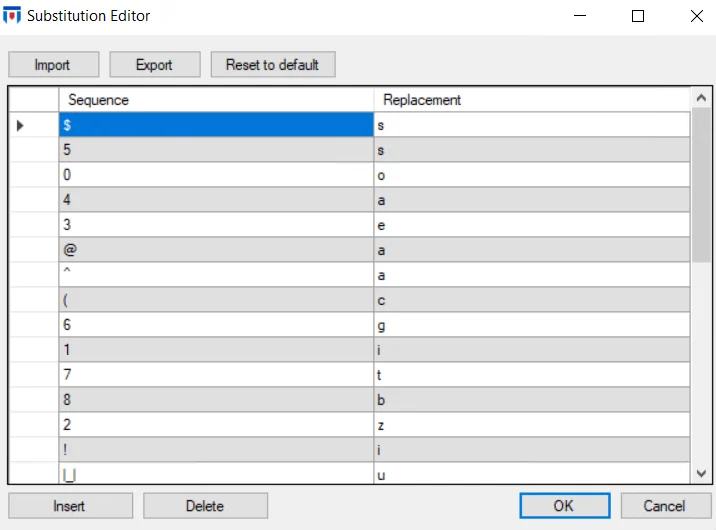Click the Import button
This screenshot has width=716, height=530.
click(53, 64)
